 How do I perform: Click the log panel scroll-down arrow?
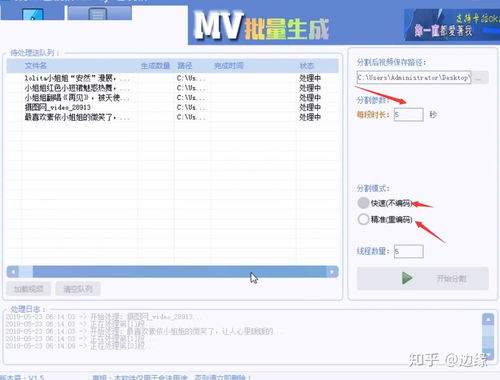pyautogui.click(x=488, y=354)
